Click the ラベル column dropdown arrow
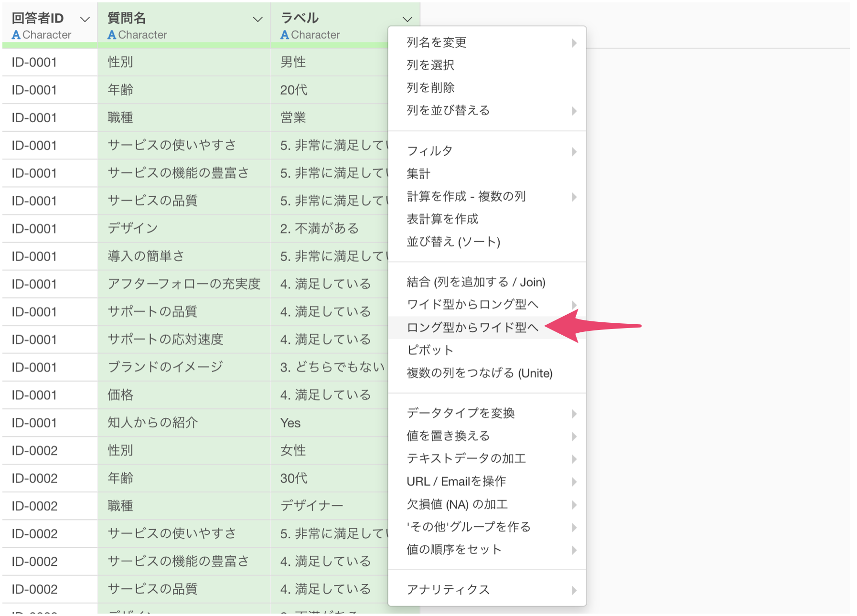 point(407,20)
